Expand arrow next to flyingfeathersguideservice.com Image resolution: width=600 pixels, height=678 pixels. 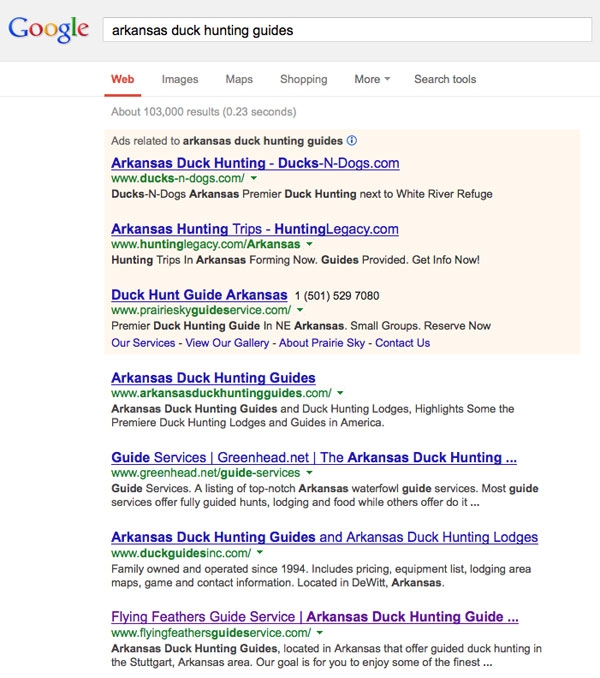click(320, 633)
